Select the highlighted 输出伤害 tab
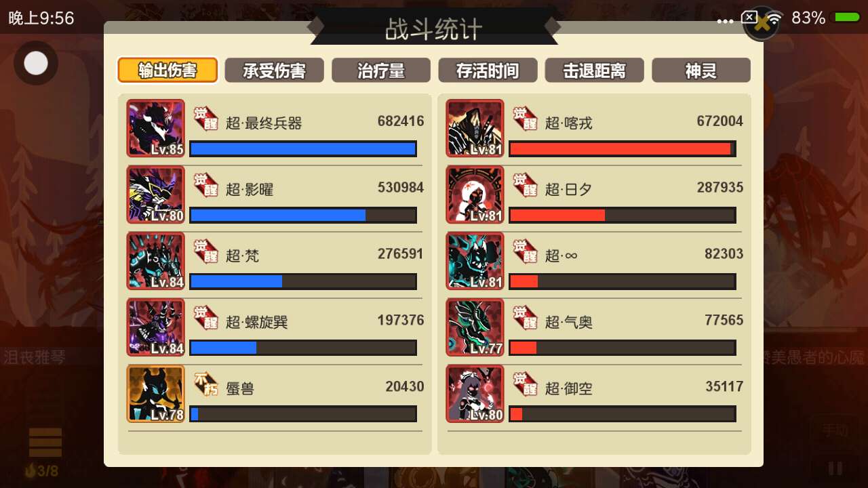The image size is (868, 488). (x=167, y=70)
